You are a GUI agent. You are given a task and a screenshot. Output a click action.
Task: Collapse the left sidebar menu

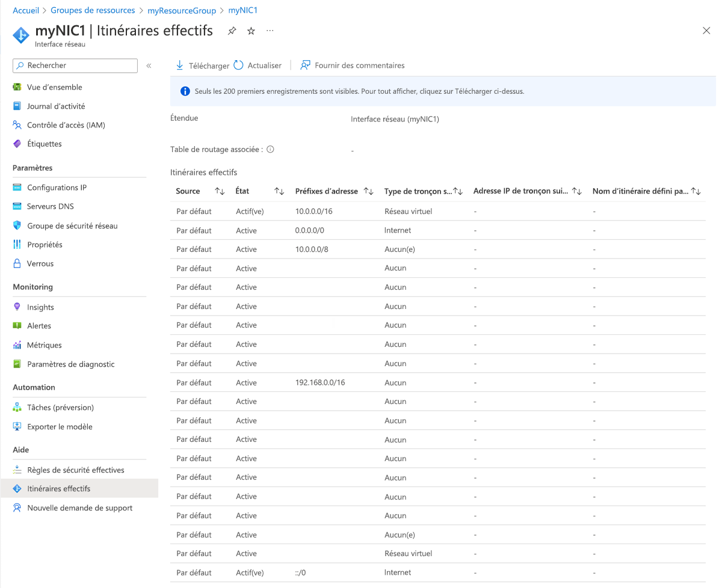click(149, 66)
